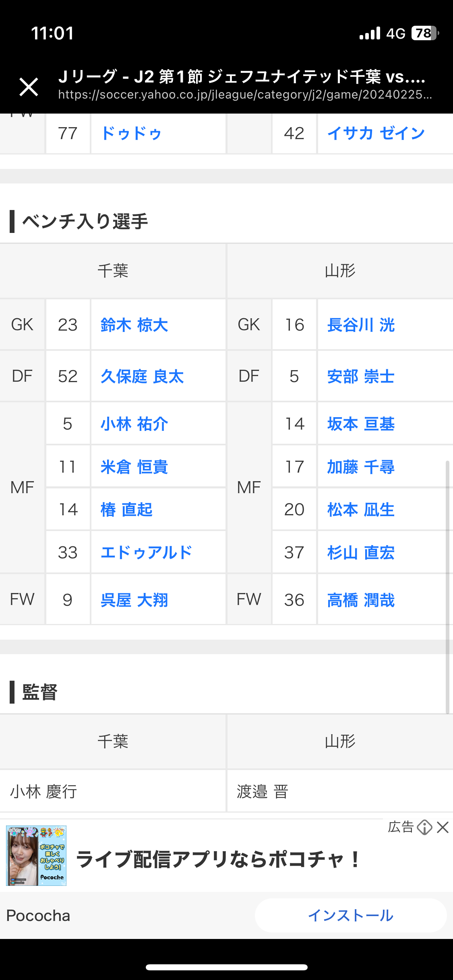
Task: Tap the ad info icon
Action: 424,828
